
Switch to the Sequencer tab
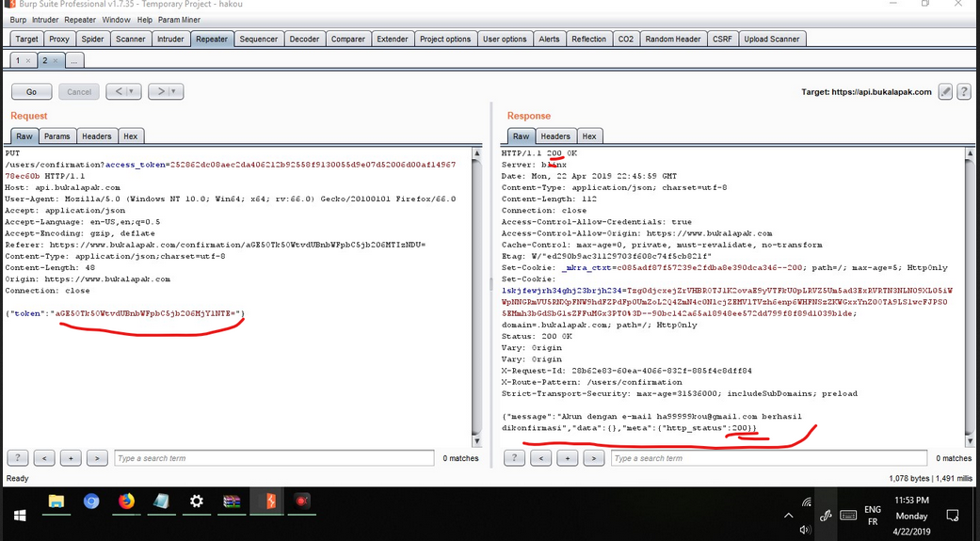point(259,39)
